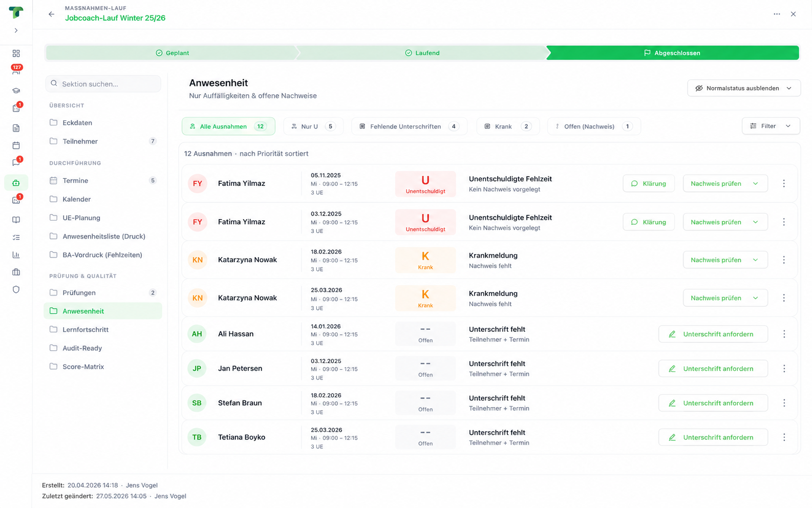The width and height of the screenshot is (812, 508).
Task: Expand the Filter dropdown
Action: pyautogui.click(x=771, y=126)
